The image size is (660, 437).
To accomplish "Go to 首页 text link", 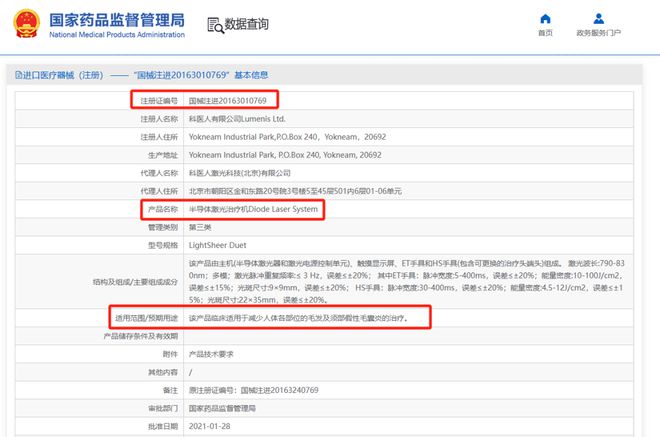I will tap(544, 33).
